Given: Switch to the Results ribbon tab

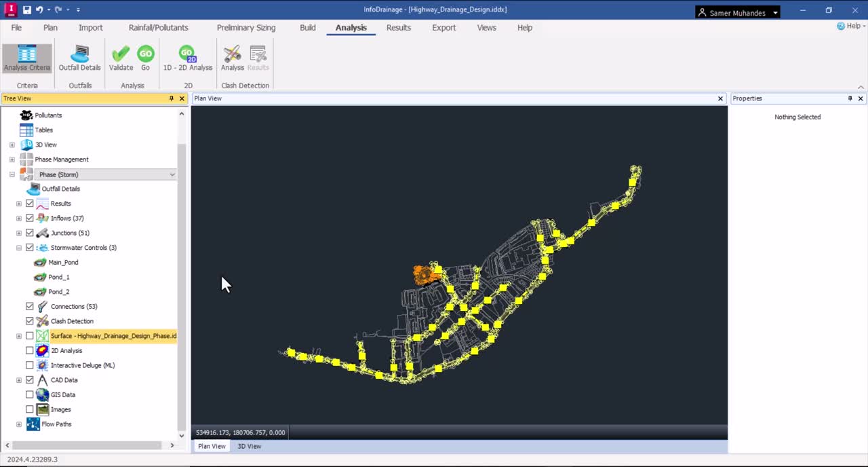Looking at the screenshot, I should 399,28.
